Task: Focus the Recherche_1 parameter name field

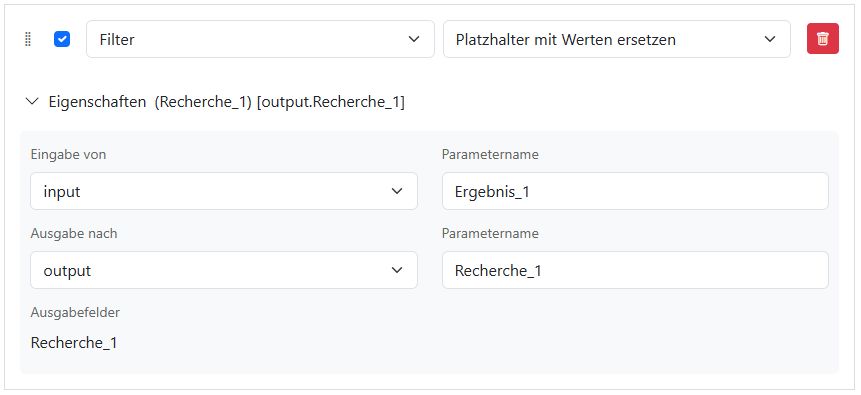Action: click(635, 270)
